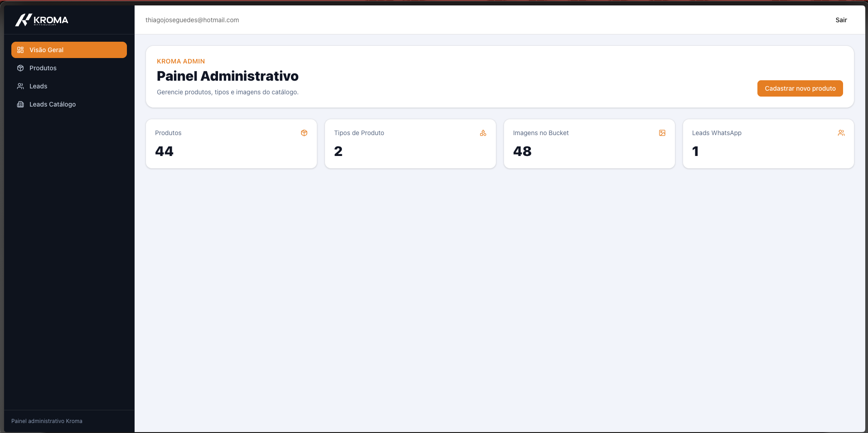Click the Imagens no Bucket card label
The width and height of the screenshot is (868, 433).
(x=541, y=133)
